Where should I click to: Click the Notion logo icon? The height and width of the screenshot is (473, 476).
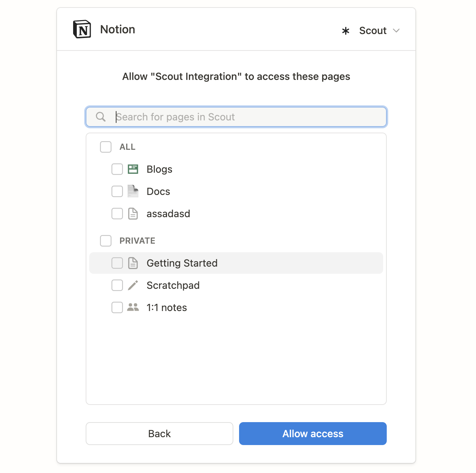point(82,29)
